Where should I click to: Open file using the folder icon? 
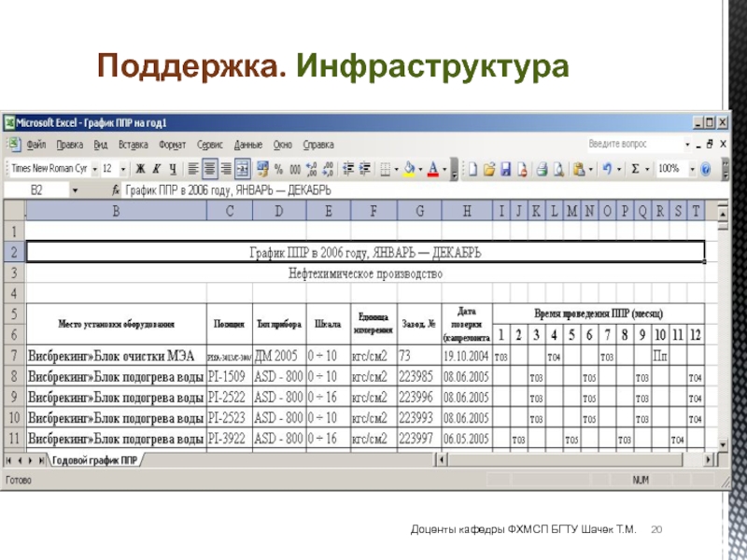tap(488, 169)
